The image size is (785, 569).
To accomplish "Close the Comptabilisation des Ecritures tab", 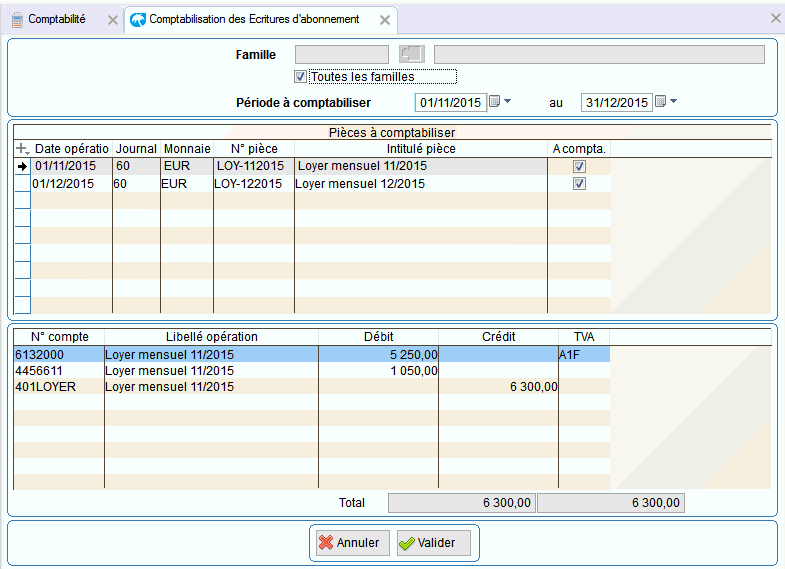I will click(384, 20).
